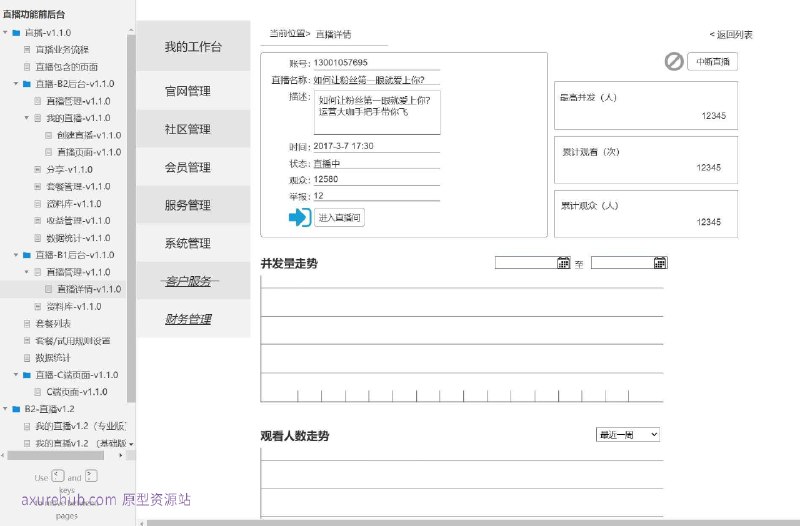This screenshot has width=800, height=526.
Task: Select 套餐/试用规则设置 page
Action: 72,341
